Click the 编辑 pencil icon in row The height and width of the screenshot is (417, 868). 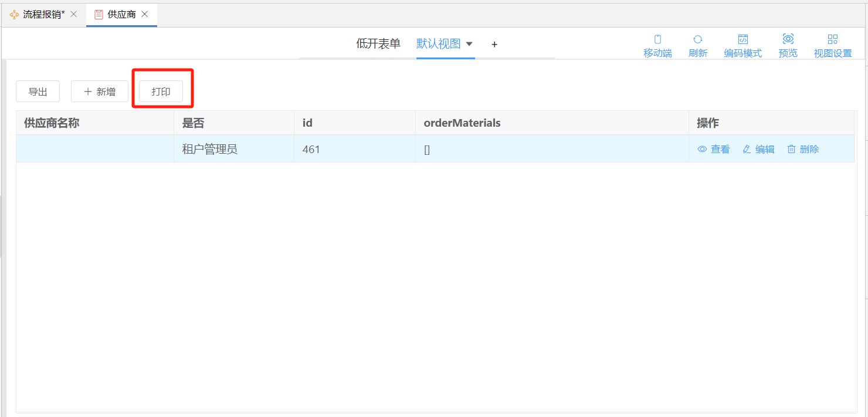click(747, 150)
